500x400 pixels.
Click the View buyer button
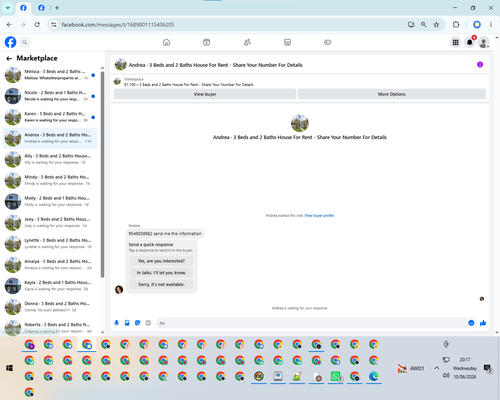click(205, 94)
